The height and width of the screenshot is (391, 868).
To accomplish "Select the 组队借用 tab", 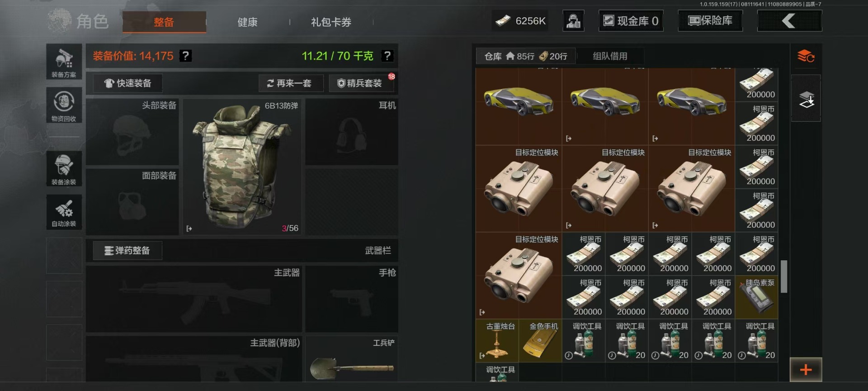I will coord(610,56).
